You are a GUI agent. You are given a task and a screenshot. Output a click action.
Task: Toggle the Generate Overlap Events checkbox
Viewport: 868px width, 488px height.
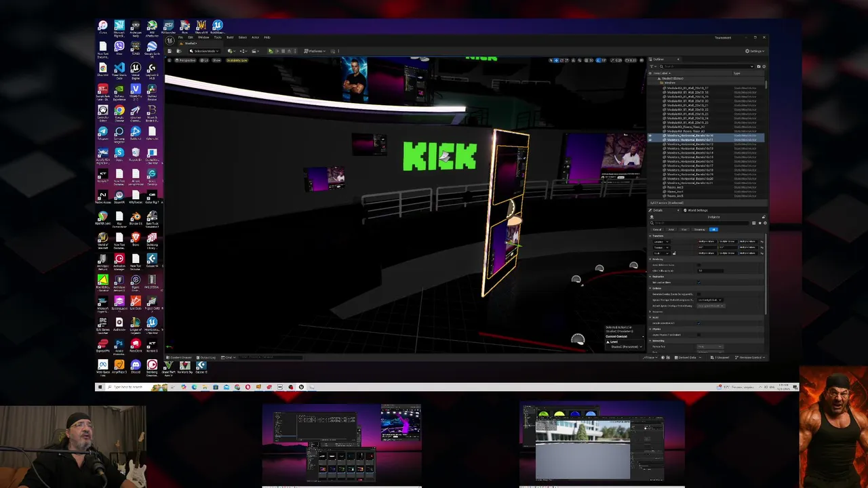coord(698,294)
